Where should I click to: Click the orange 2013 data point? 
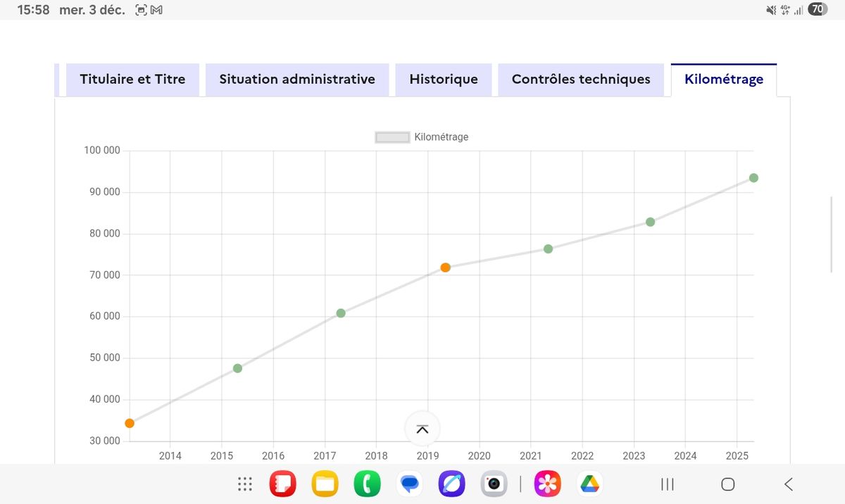(130, 423)
